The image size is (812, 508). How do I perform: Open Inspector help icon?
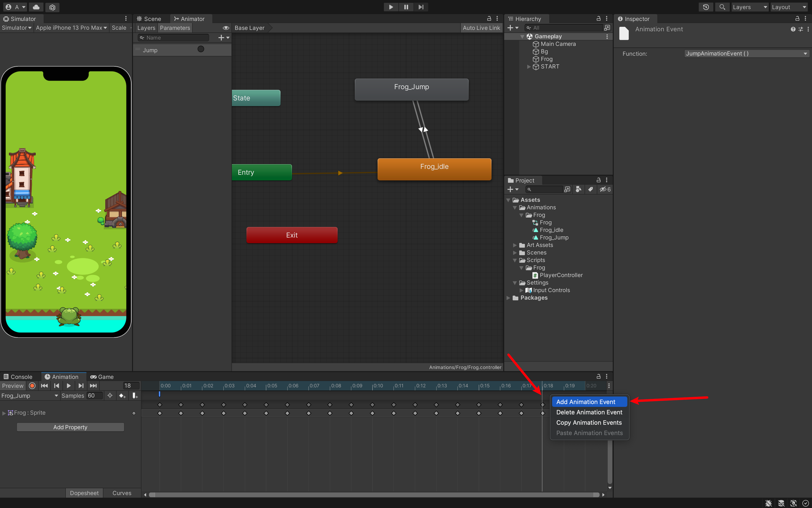point(793,29)
